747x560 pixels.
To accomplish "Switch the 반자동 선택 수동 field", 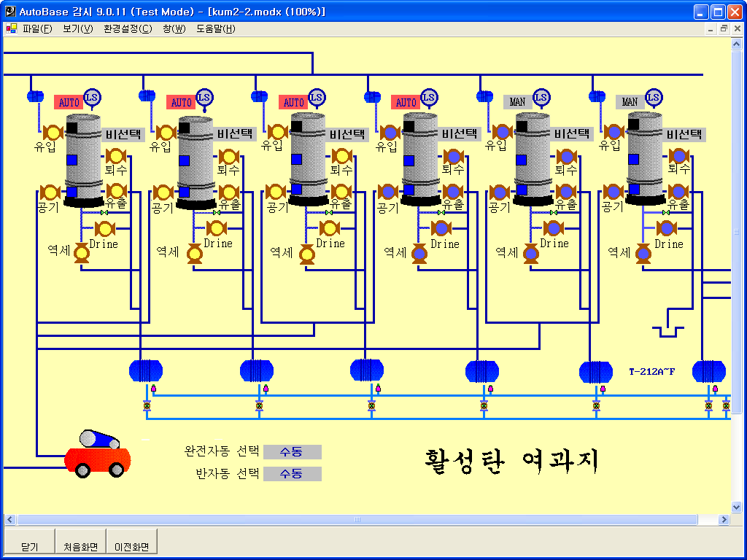I will point(292,474).
